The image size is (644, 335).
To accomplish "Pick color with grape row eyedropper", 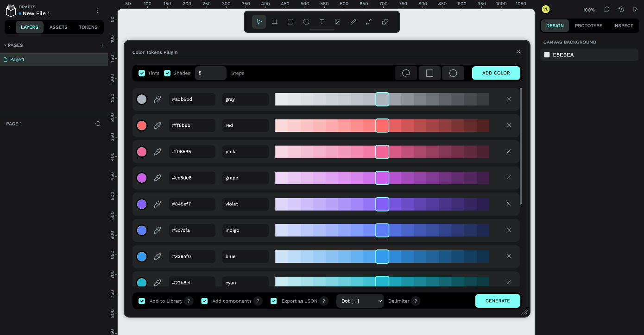I will [x=158, y=178].
